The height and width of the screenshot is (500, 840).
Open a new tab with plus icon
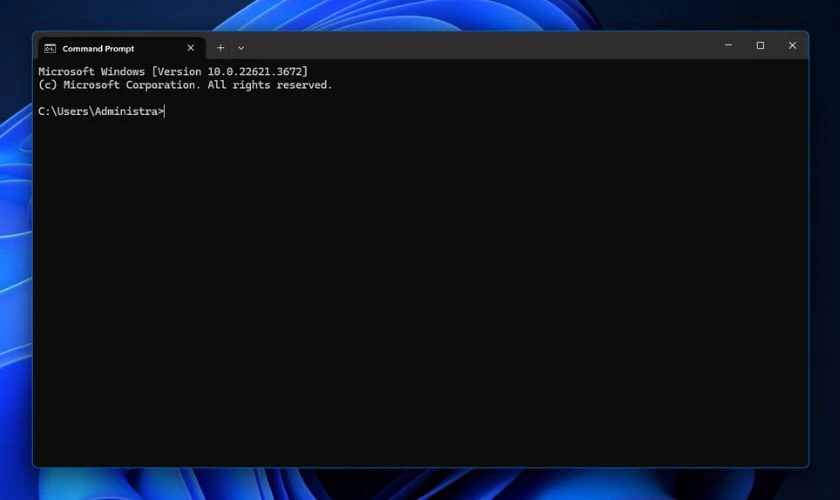coord(220,48)
